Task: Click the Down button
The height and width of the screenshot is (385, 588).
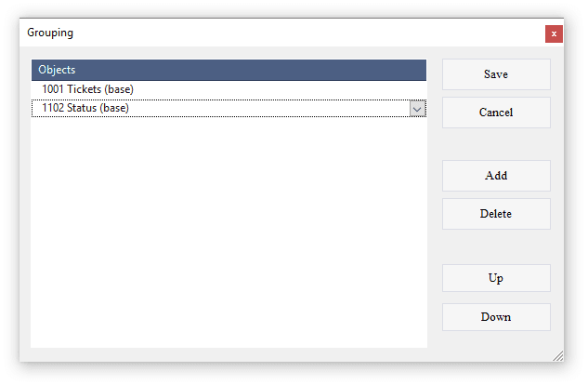Action: (x=496, y=317)
